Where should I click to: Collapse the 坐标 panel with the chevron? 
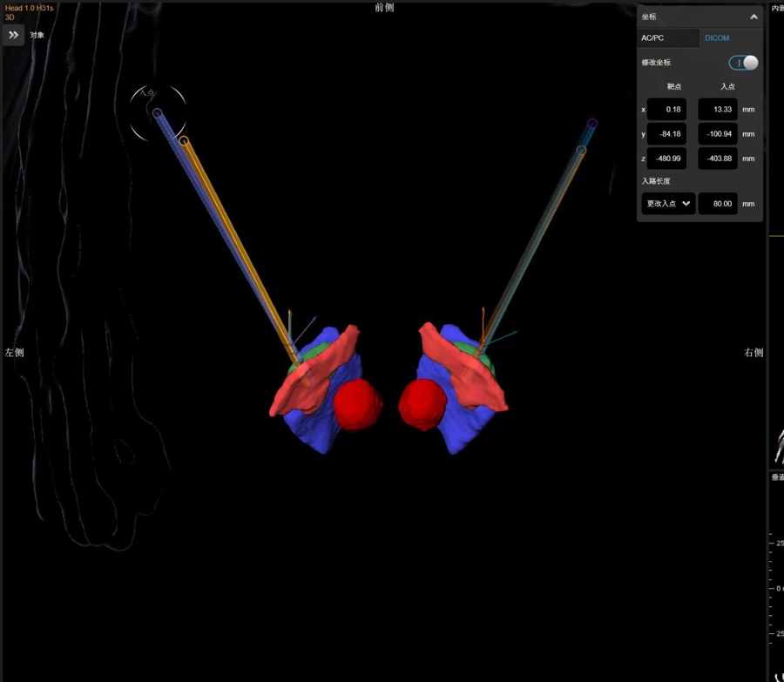point(754,17)
